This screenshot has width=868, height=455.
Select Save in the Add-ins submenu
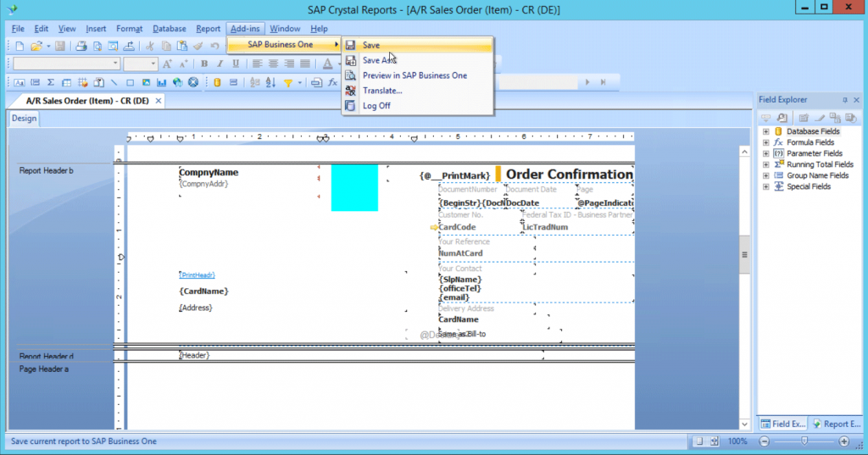click(417, 46)
